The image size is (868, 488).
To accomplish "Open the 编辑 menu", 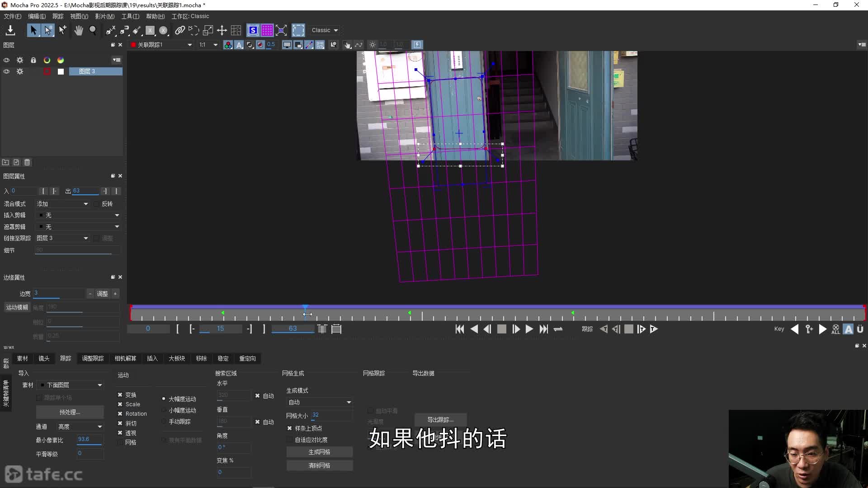I will click(37, 16).
